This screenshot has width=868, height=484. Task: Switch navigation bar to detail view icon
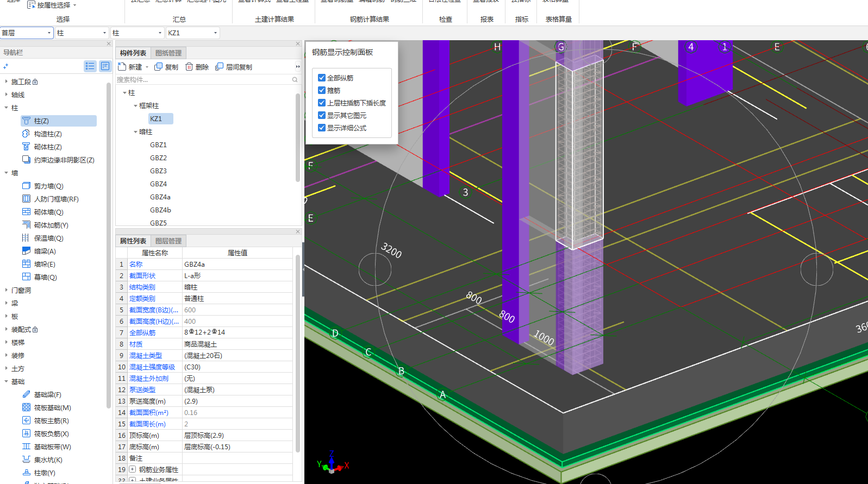click(x=105, y=66)
